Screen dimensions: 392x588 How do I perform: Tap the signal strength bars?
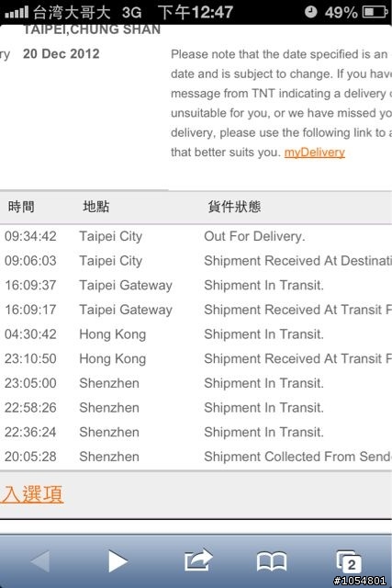point(17,13)
